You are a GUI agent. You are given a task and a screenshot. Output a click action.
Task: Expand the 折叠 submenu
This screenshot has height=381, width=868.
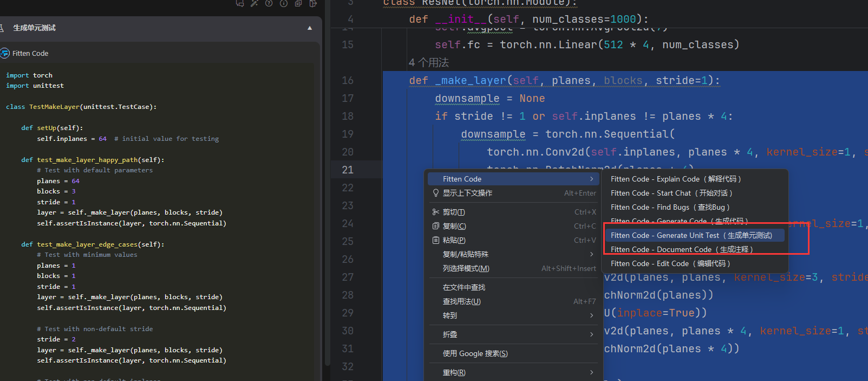point(591,334)
